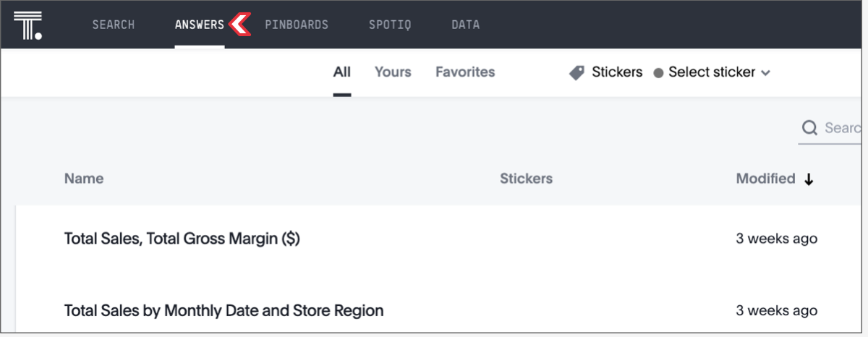Switch to the All tab
This screenshot has height=337, width=868.
click(x=342, y=72)
